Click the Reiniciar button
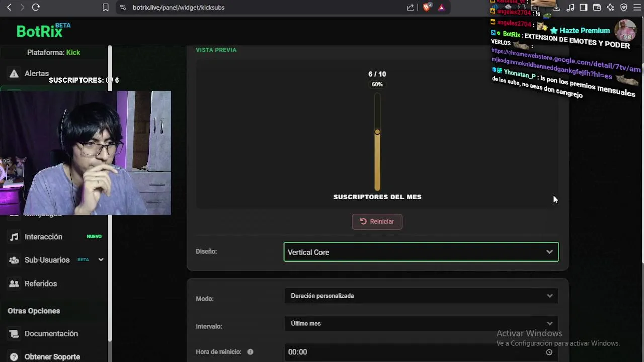The image size is (644, 362). [377, 221]
